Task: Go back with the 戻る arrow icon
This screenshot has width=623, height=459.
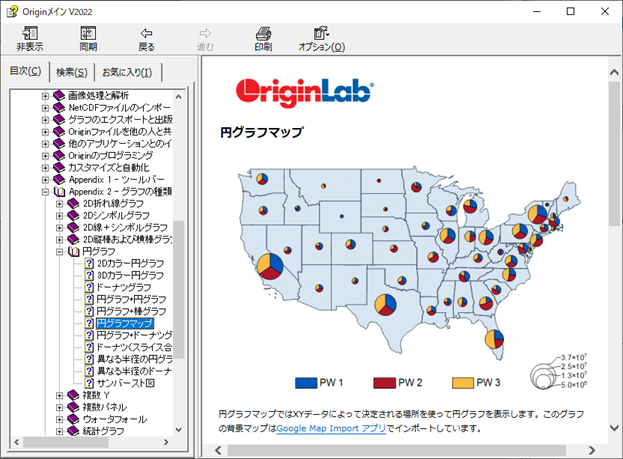Action: (x=146, y=33)
